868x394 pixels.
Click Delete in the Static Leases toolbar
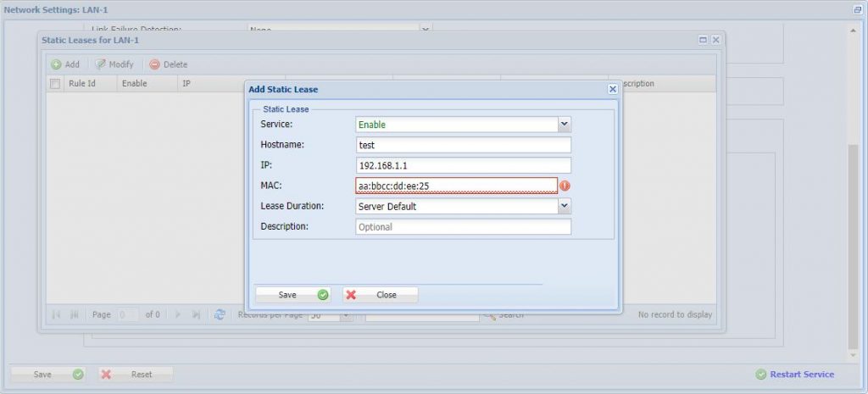pos(169,64)
